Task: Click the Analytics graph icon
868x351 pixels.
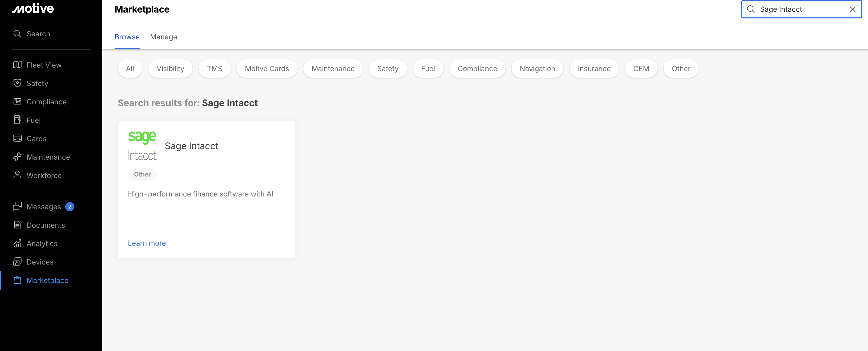Action: pyautogui.click(x=17, y=243)
